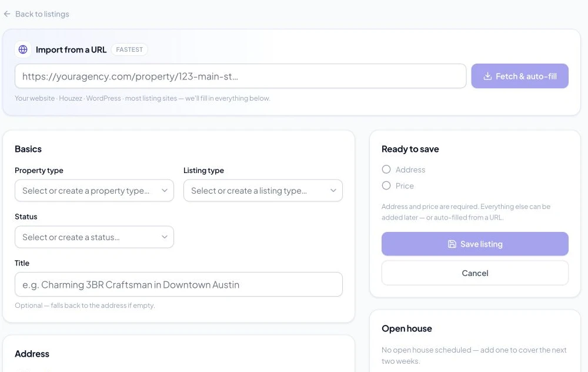Image resolution: width=588 pixels, height=372 pixels.
Task: Click the Basics section heading
Action: click(x=28, y=149)
